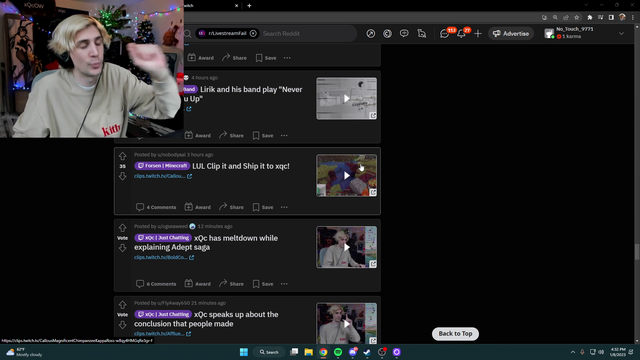Image resolution: width=640 pixels, height=360 pixels.
Task: Open the 'xQc | Just Chatting' flair on speaks-up post
Action: [x=163, y=314]
